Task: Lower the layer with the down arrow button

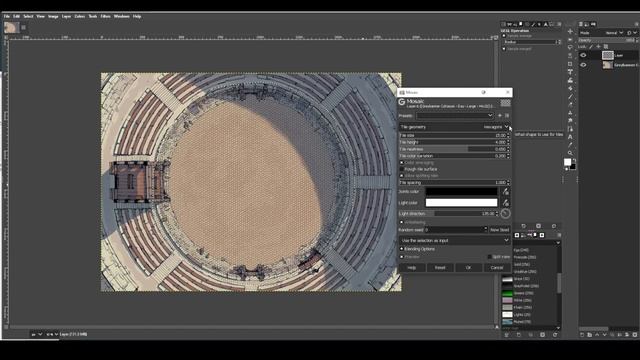Action: point(604,335)
